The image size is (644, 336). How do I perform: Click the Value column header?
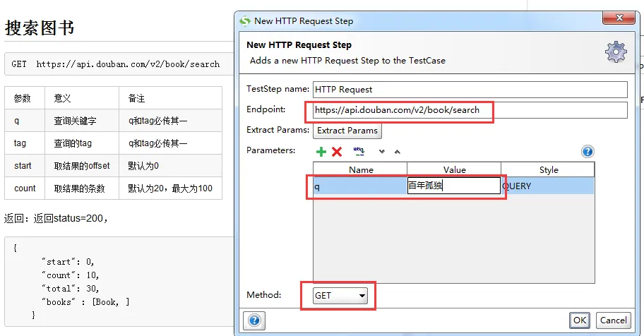coord(454,169)
